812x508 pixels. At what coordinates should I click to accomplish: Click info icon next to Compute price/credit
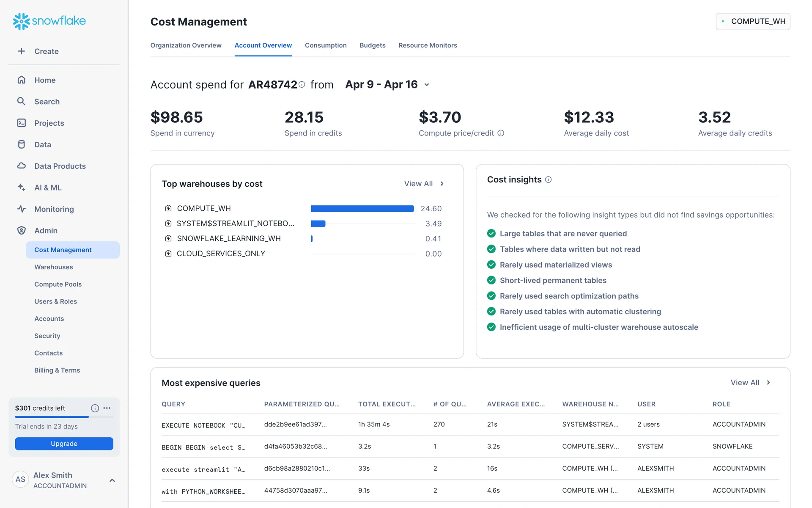click(501, 133)
